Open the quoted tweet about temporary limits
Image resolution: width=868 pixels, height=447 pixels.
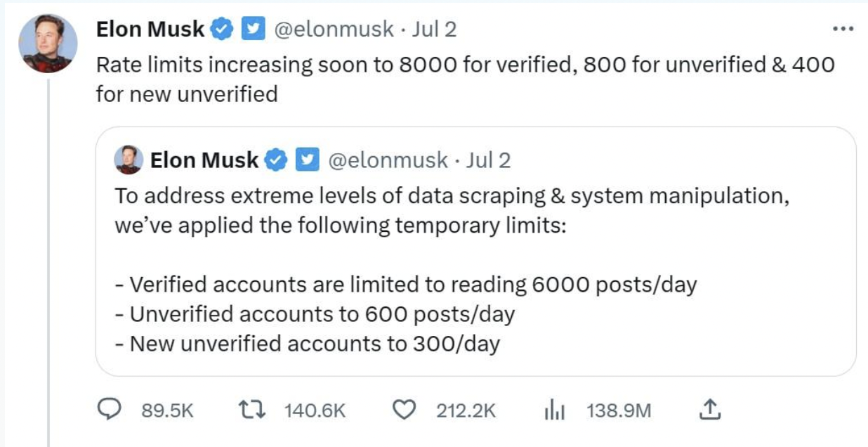(x=475, y=251)
